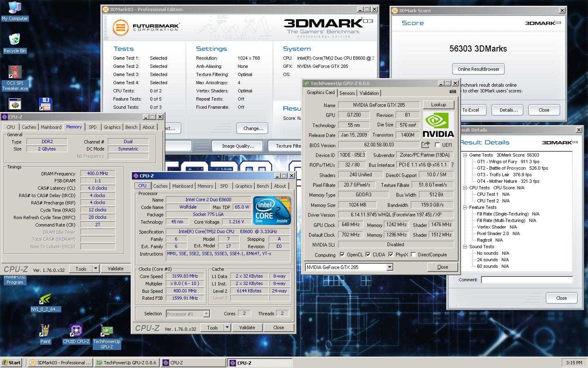Open About tab in Memory CPU-Z window
This screenshot has width=588, height=368.
pos(149,127)
